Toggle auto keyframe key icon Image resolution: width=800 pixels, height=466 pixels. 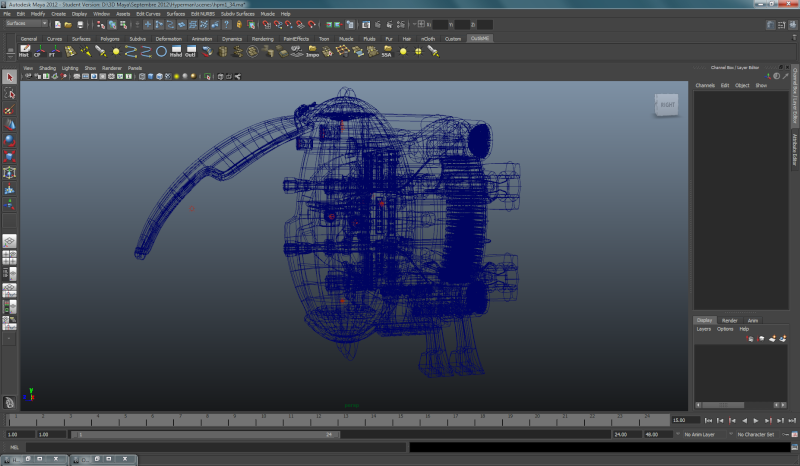785,434
